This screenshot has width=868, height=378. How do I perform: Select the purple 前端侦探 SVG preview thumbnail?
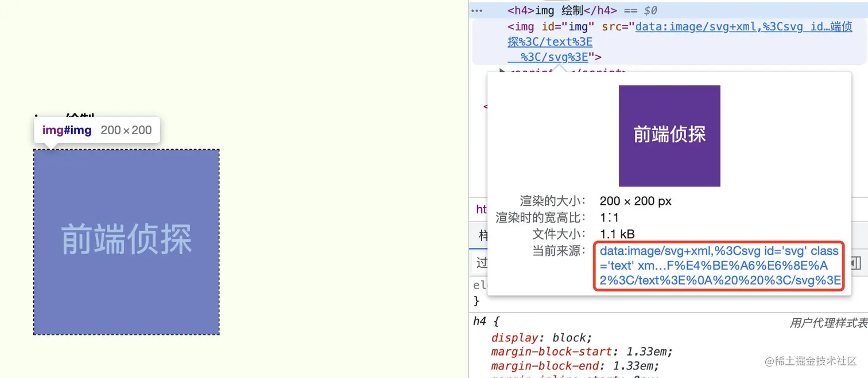pos(669,135)
